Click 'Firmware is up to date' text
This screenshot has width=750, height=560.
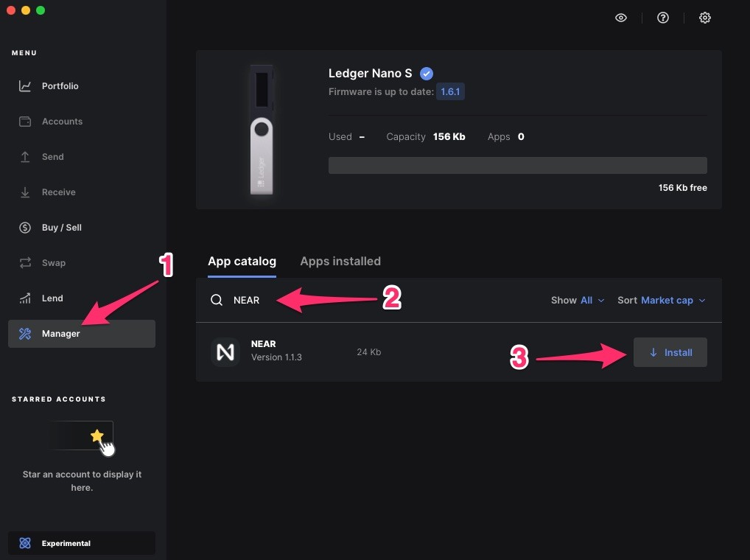tap(381, 92)
